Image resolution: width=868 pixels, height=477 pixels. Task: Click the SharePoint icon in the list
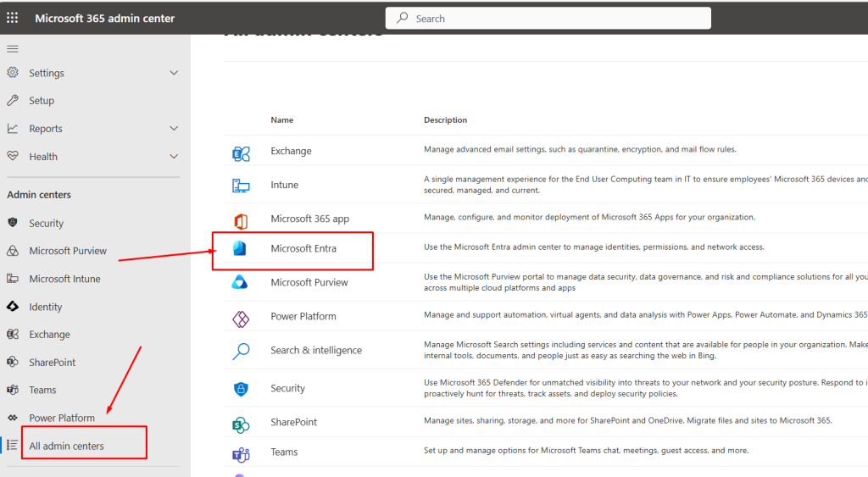point(241,423)
